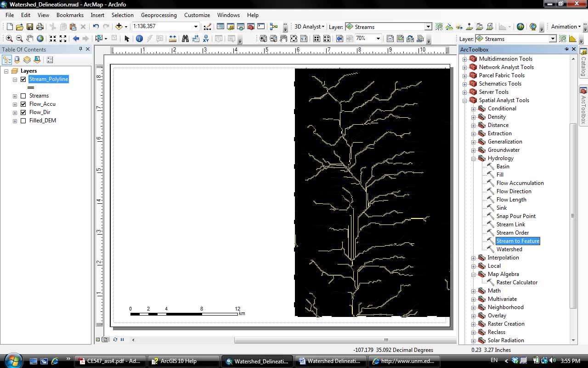This screenshot has height=368, width=588.
Task: Open the Geoprocessing menu
Action: pyautogui.click(x=159, y=15)
